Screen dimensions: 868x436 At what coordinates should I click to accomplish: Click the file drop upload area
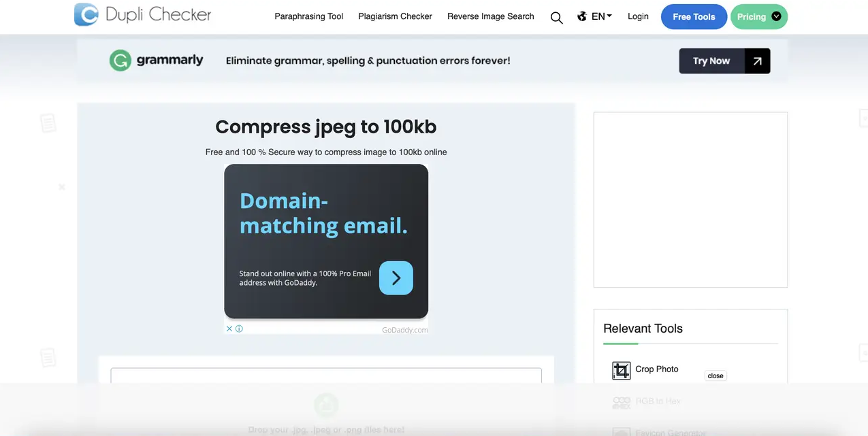pos(326,401)
